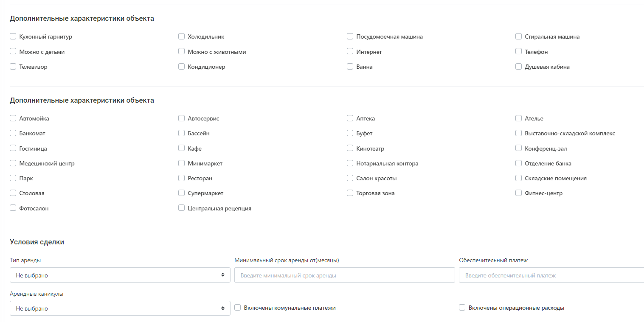Select the Бассейн checkbox

[182, 133]
